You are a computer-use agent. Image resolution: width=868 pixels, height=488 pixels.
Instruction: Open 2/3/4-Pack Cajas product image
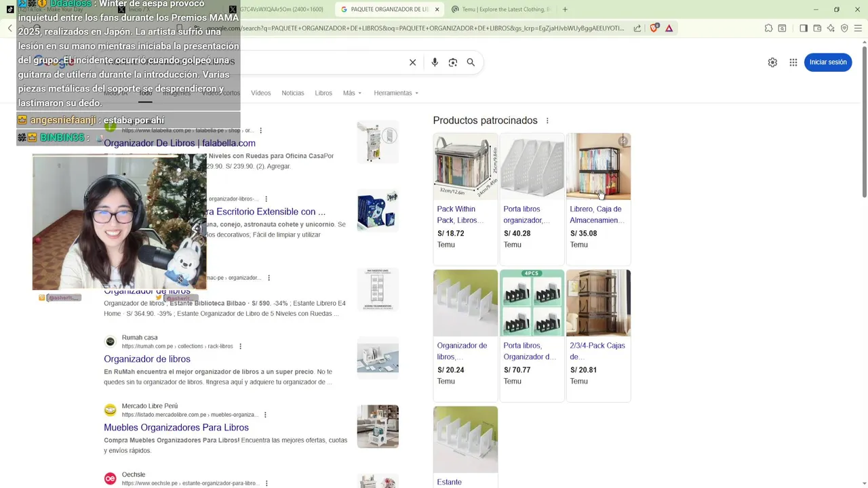[x=598, y=303]
